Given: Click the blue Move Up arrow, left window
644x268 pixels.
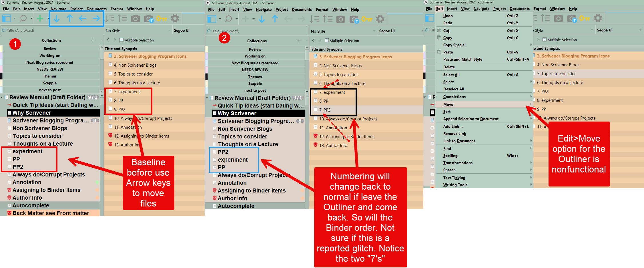Looking at the screenshot, I should [69, 19].
